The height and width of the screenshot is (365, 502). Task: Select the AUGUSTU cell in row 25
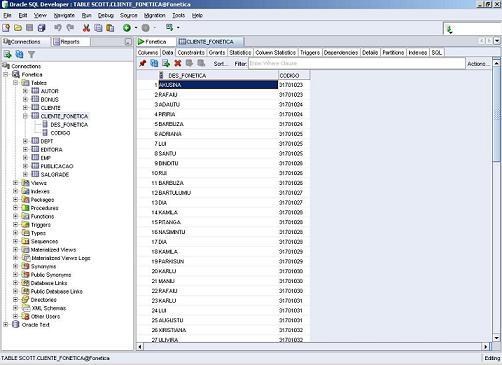[x=218, y=320]
